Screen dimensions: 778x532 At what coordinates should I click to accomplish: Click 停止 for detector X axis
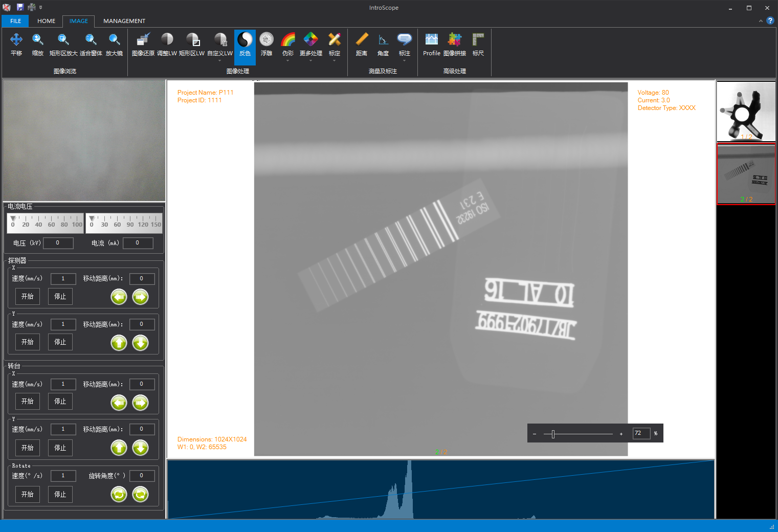click(x=60, y=297)
